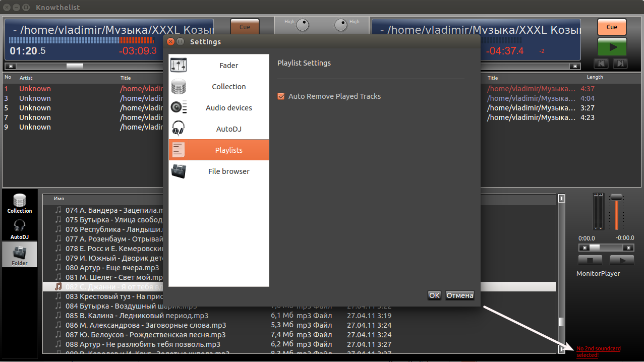Sort left playlist by Artist column
644x362 pixels.
pos(26,78)
